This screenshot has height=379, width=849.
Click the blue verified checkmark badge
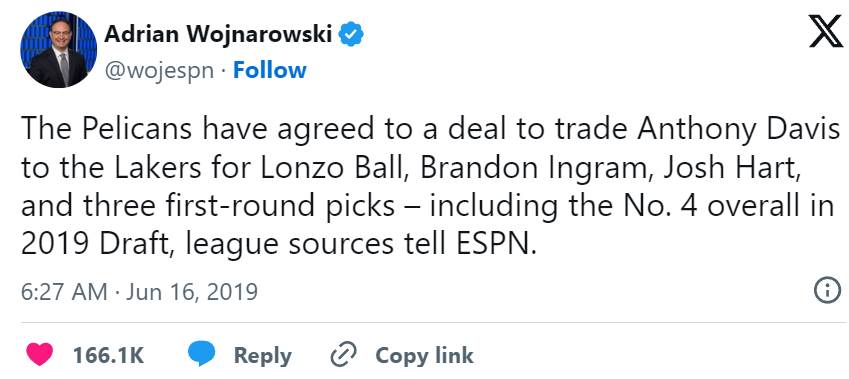click(x=350, y=36)
